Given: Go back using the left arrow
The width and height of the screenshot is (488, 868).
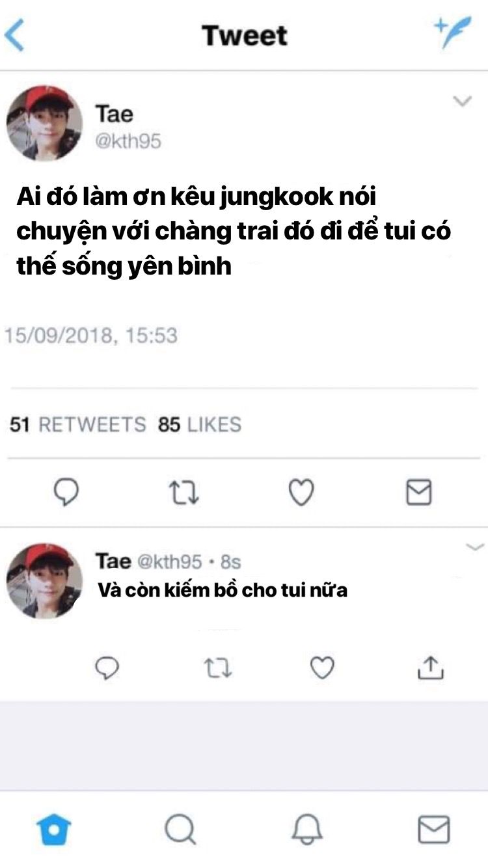Looking at the screenshot, I should click(x=14, y=34).
